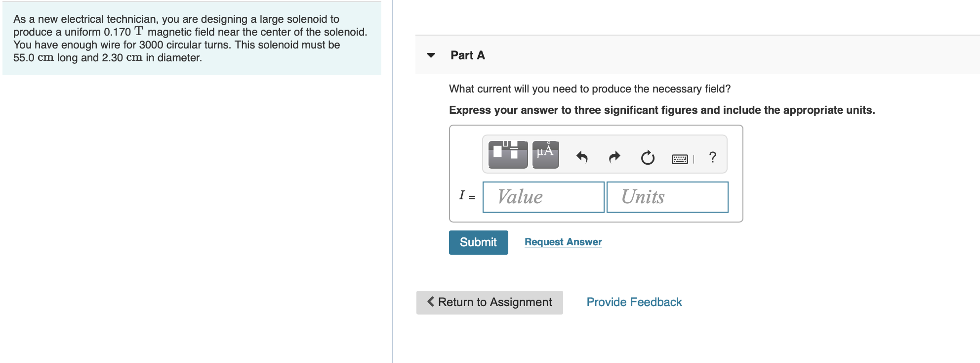Open the keyboard input helper icon

click(680, 158)
